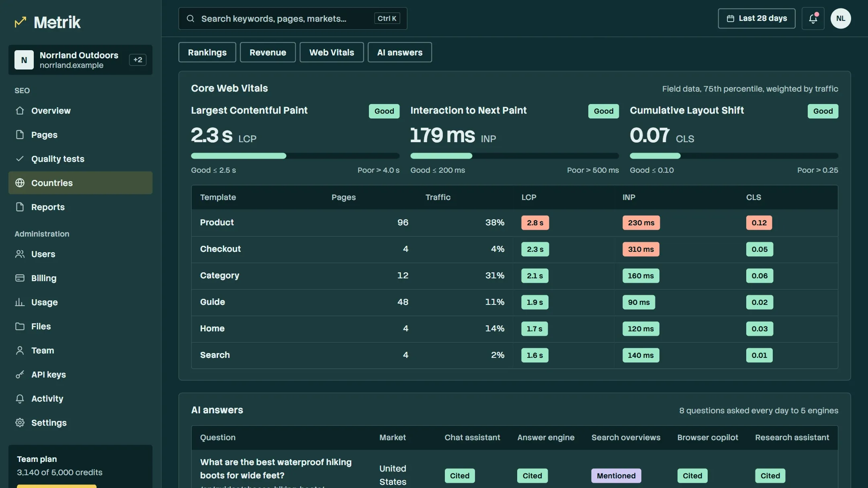
Task: Click the Users people icon
Action: [20, 254]
